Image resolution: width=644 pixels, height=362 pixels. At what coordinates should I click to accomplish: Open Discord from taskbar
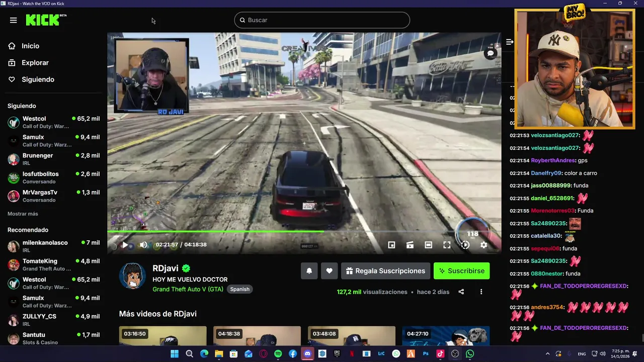point(307,354)
